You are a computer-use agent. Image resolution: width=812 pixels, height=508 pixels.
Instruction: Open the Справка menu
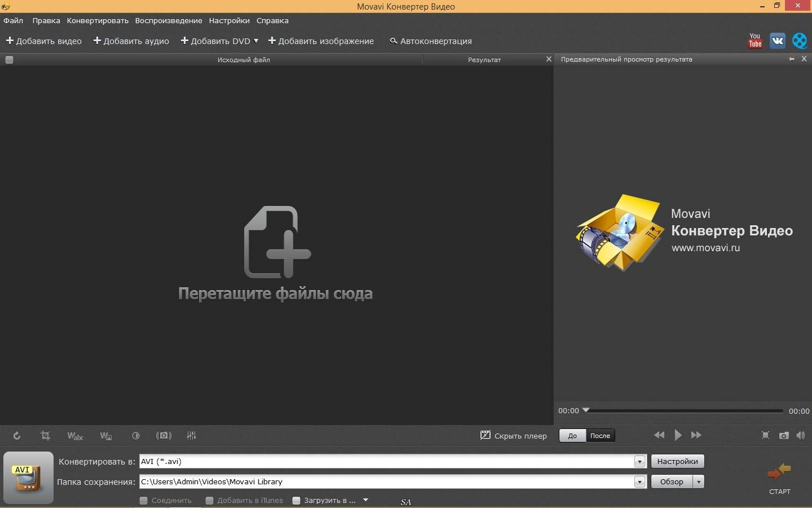tap(272, 20)
